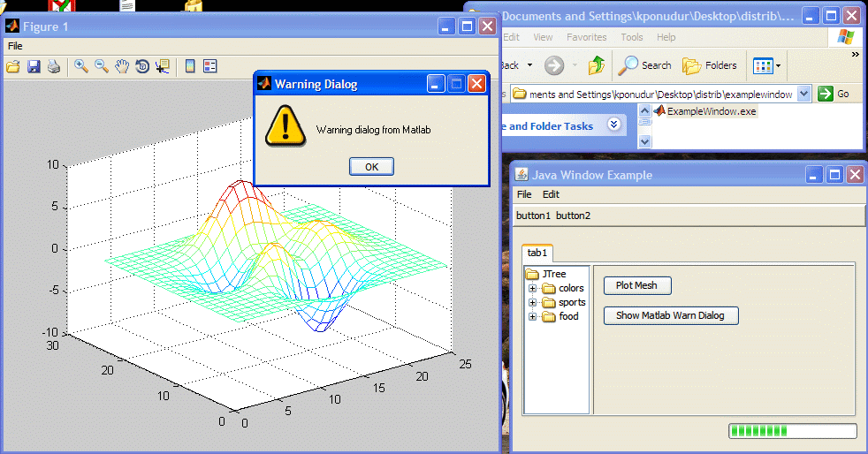The width and height of the screenshot is (868, 454).
Task: Select the Data Cursor tool
Action: coord(162,66)
